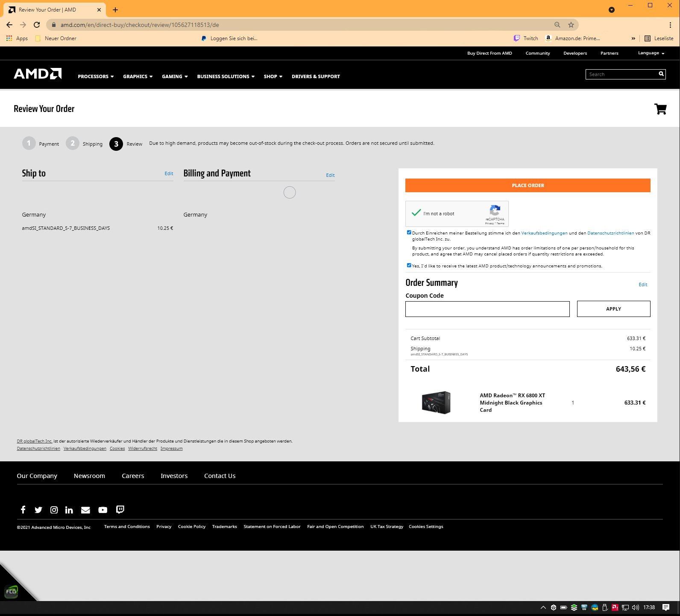The image size is (680, 616).
Task: Click the USB safely remove tray icon
Action: [x=605, y=607]
